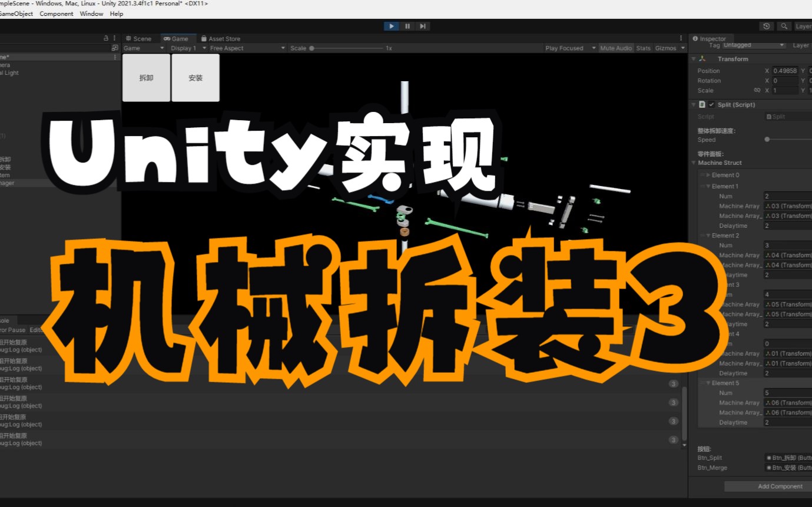Click the Element 0 drag handle icon
812x507 pixels.
(x=702, y=175)
